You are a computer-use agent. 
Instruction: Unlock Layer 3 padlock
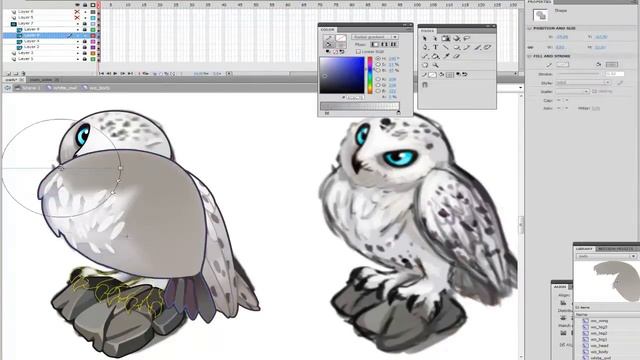[x=85, y=53]
